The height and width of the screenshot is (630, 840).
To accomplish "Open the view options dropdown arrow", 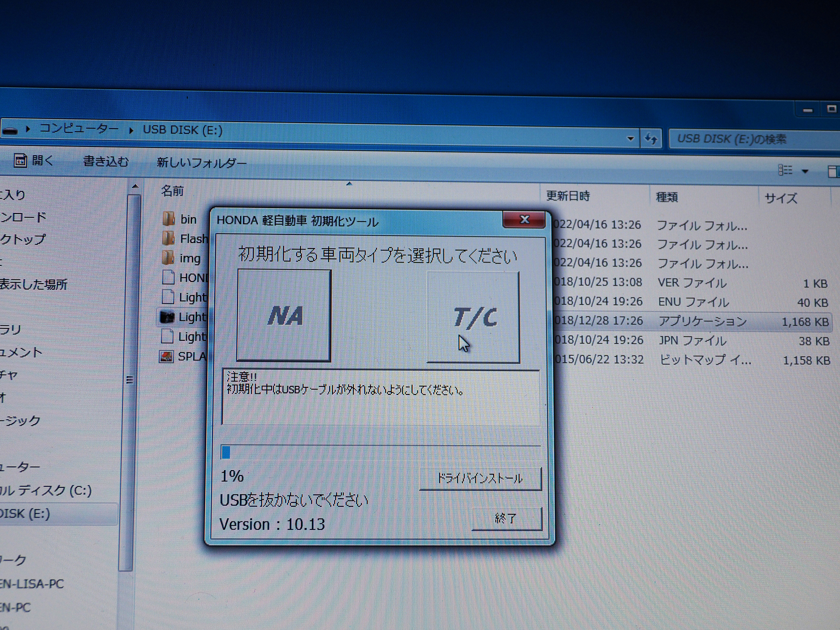I will coord(805,171).
